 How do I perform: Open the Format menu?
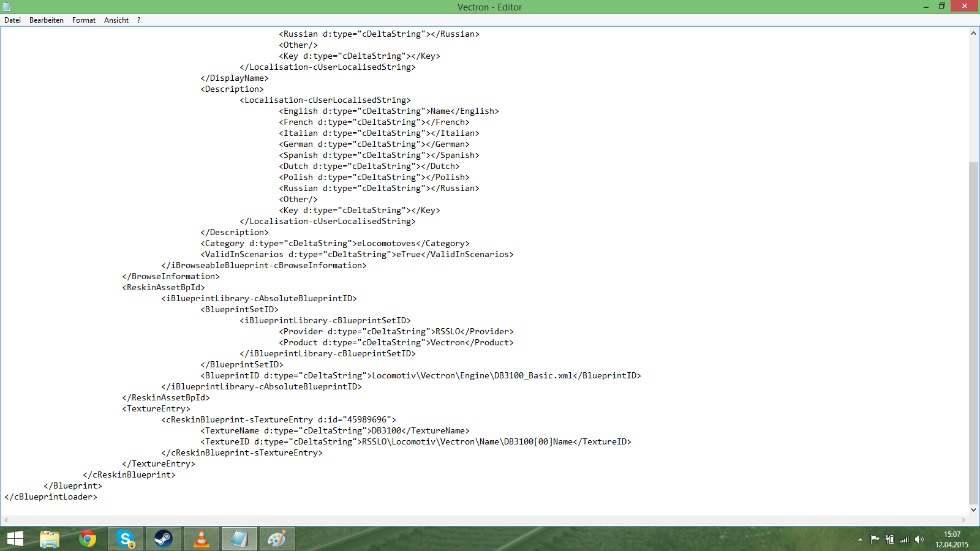click(84, 20)
